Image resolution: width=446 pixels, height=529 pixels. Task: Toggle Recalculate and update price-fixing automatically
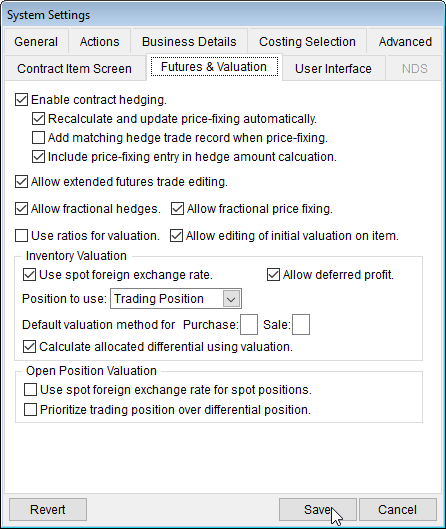tap(38, 119)
